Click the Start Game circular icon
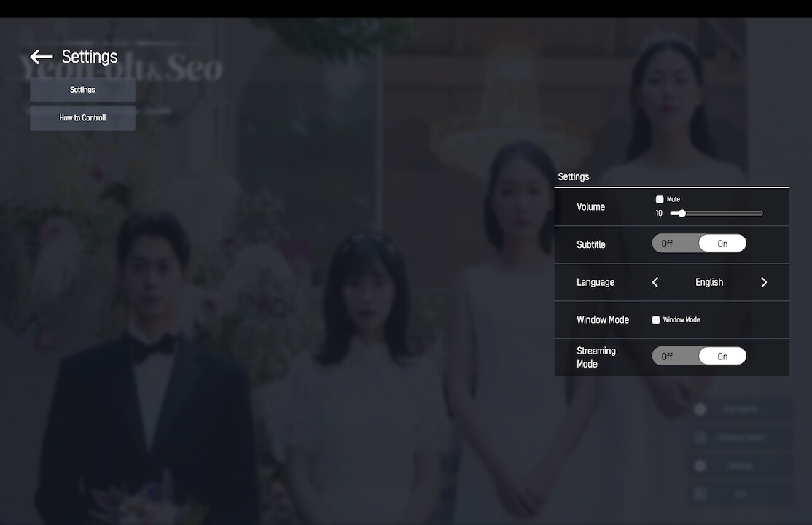The height and width of the screenshot is (525, 812). pyautogui.click(x=700, y=409)
